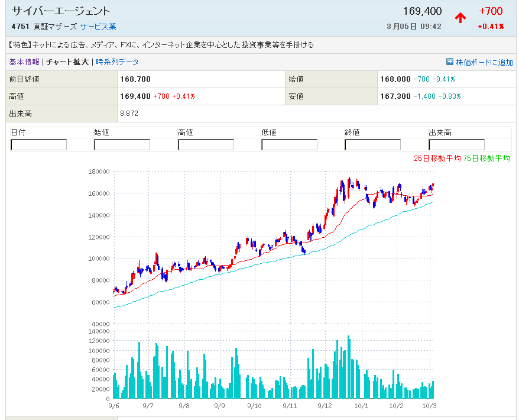Click the icon beside 株価ボードに追加
Image resolution: width=519 pixels, height=420 pixels.
click(450, 62)
